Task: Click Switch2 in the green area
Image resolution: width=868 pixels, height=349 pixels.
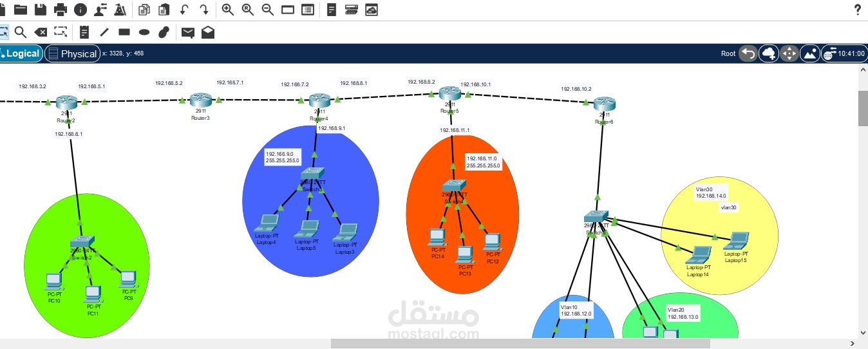Action: pyautogui.click(x=82, y=242)
